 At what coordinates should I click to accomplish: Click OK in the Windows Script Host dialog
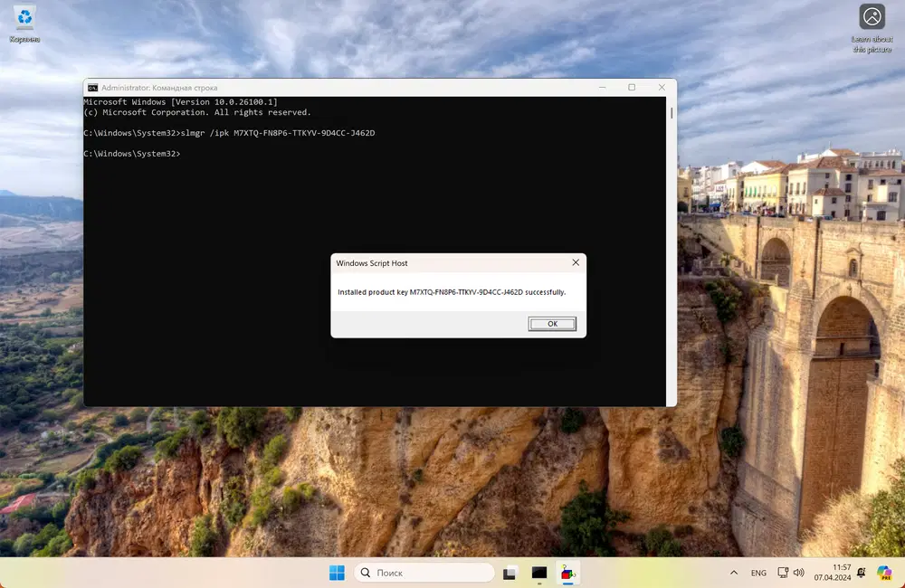(552, 324)
